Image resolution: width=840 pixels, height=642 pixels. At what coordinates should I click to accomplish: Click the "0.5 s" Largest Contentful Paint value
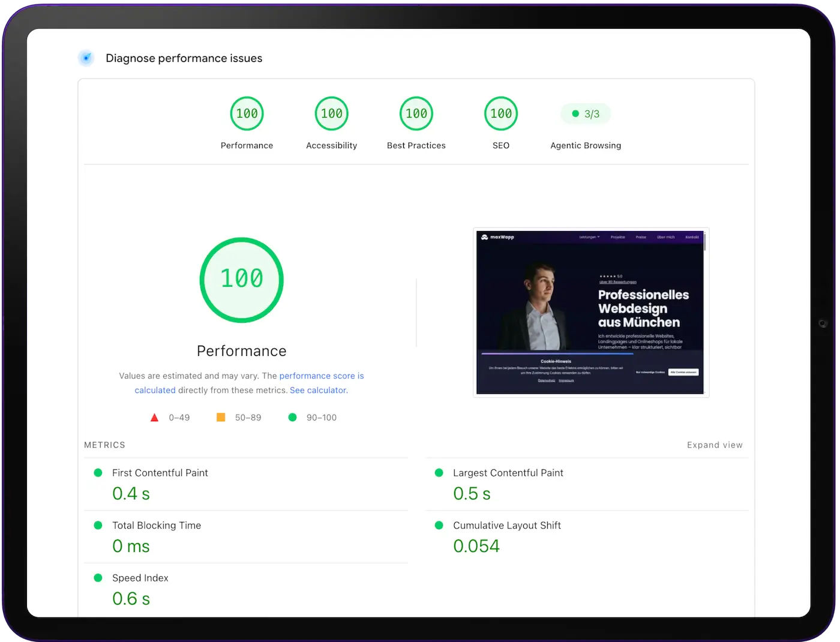coord(472,494)
